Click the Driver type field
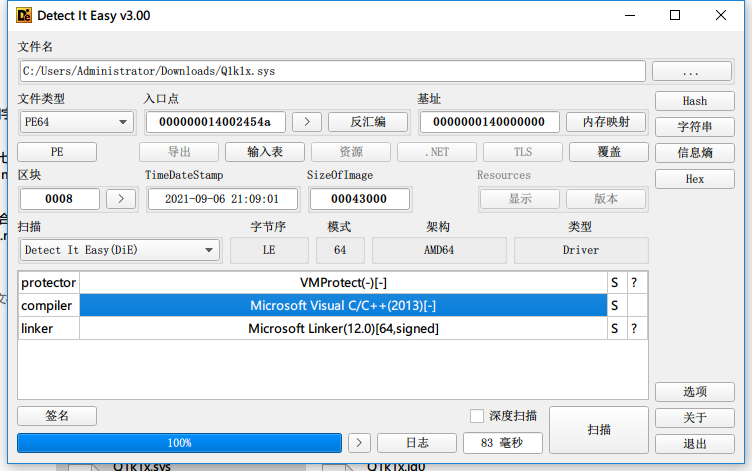Viewport: 752px width, 471px height. pos(581,250)
